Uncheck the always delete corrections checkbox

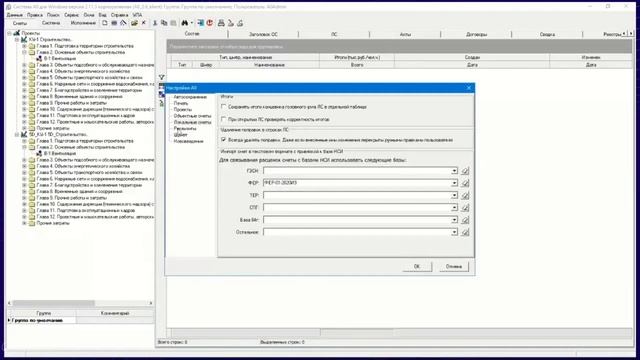223,140
